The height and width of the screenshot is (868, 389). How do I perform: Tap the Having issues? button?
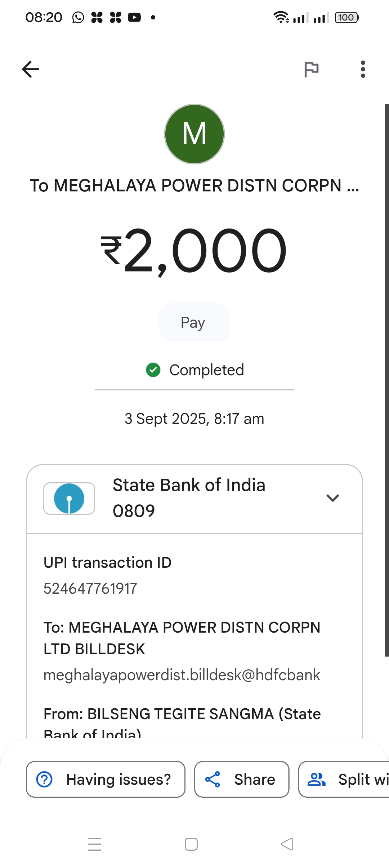coord(106,779)
